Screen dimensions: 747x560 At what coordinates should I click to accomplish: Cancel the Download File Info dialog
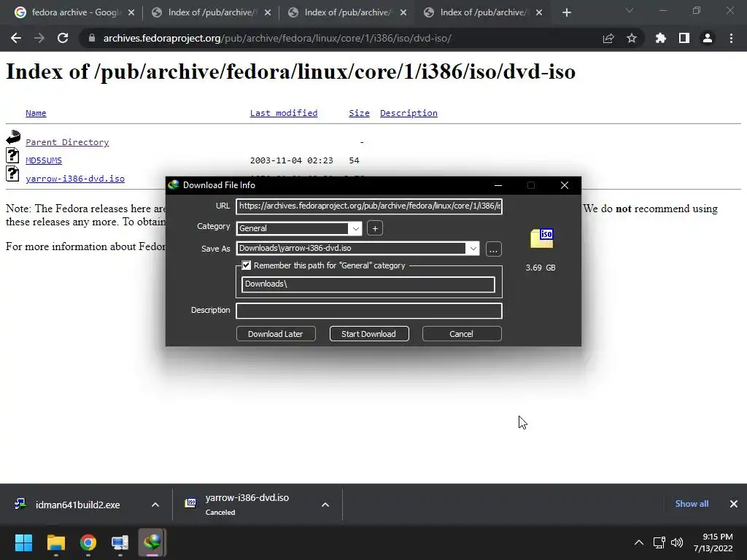[x=461, y=334]
